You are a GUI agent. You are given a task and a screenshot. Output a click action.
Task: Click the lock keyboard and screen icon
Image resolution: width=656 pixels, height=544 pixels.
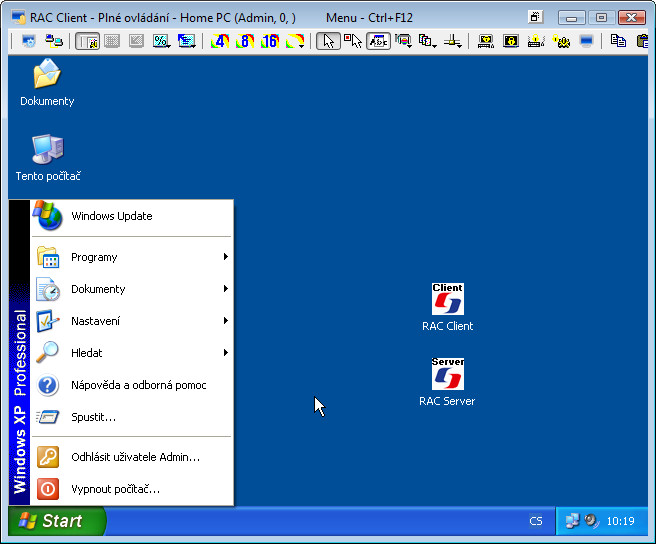[x=486, y=41]
